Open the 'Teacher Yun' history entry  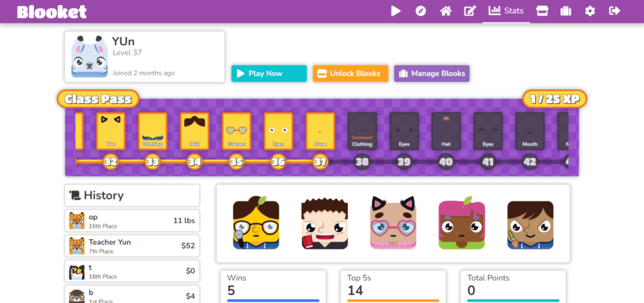pyautogui.click(x=132, y=246)
